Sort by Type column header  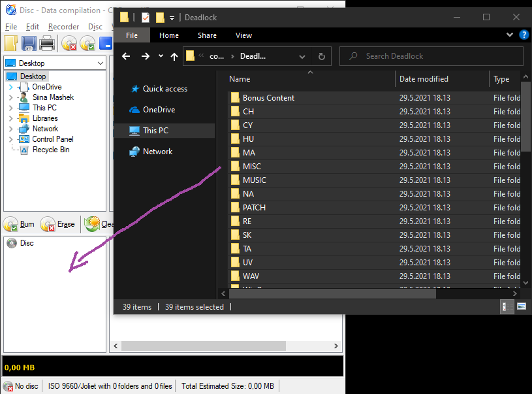pyautogui.click(x=501, y=79)
